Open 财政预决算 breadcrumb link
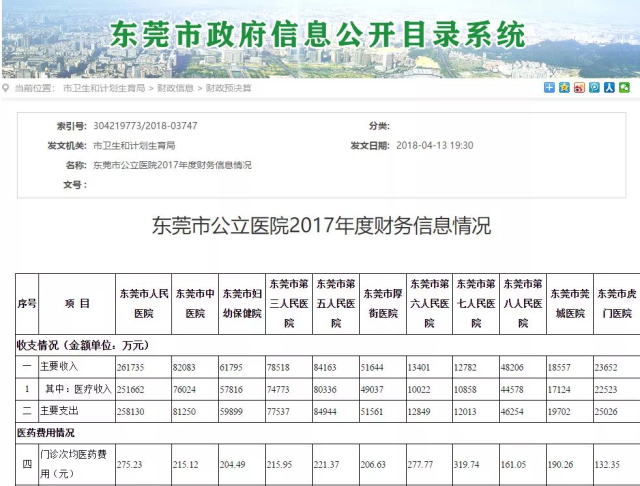 click(229, 88)
